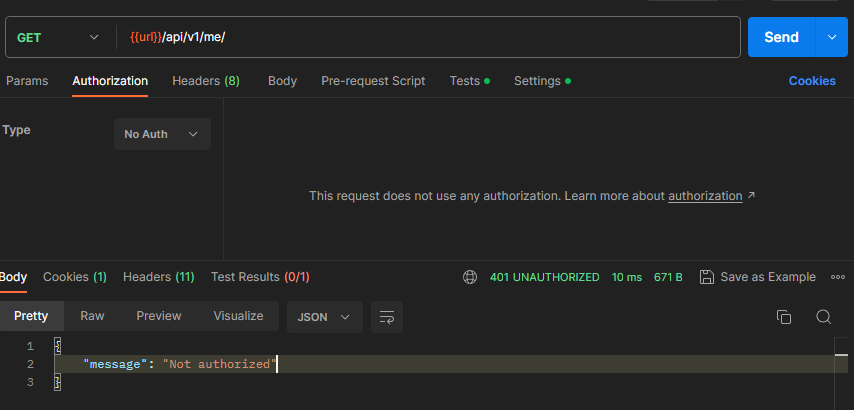Click the 10 ms response time
854x410 pixels.
tap(627, 277)
